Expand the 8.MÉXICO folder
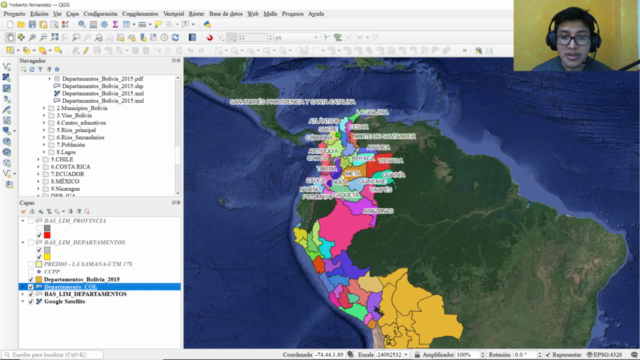 click(38, 182)
